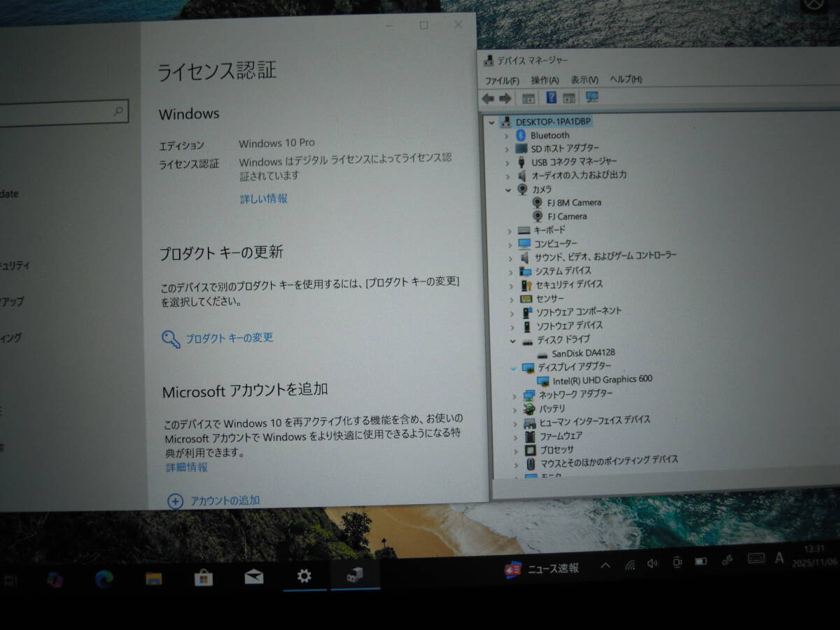840x630 pixels.
Task: Click the Settings gear on the taskbar
Action: click(x=304, y=576)
